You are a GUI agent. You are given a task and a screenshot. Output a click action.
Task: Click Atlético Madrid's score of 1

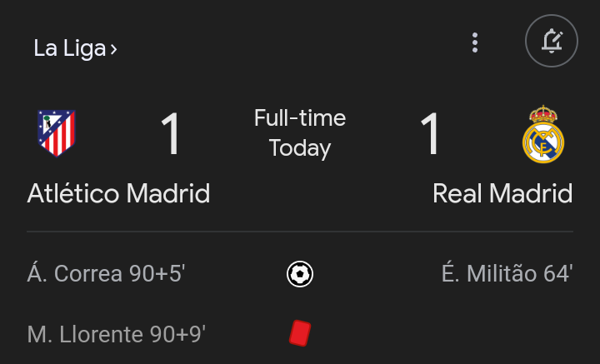tap(171, 134)
